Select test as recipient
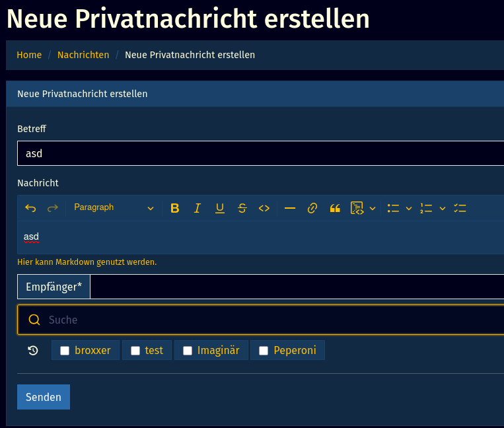504x428 pixels. point(135,351)
